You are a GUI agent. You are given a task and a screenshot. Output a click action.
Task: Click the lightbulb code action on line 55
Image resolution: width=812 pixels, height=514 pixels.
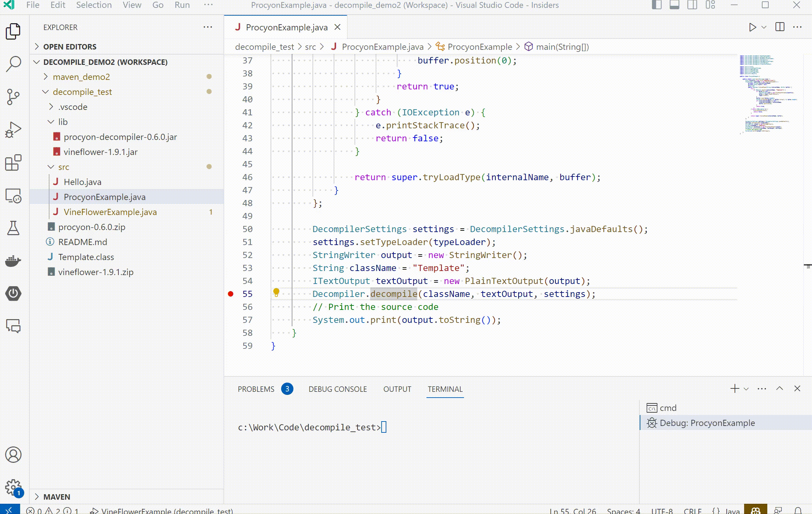[276, 292]
